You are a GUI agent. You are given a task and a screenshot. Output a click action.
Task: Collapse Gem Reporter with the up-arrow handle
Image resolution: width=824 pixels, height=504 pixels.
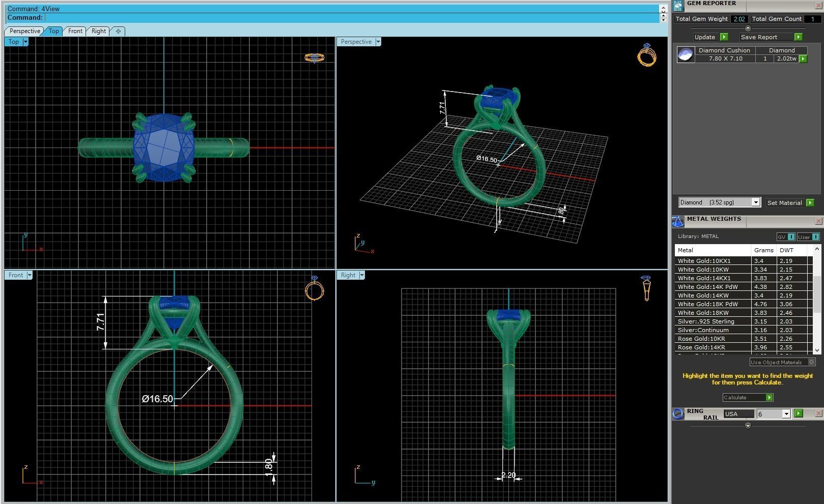coord(748,28)
